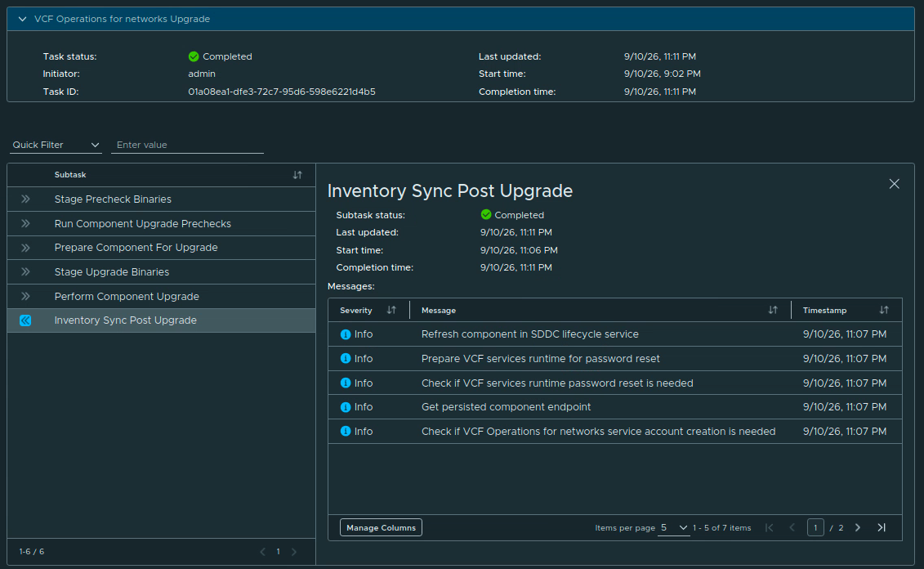Open the Quick Filter dropdown
This screenshot has width=924, height=569.
tap(56, 145)
